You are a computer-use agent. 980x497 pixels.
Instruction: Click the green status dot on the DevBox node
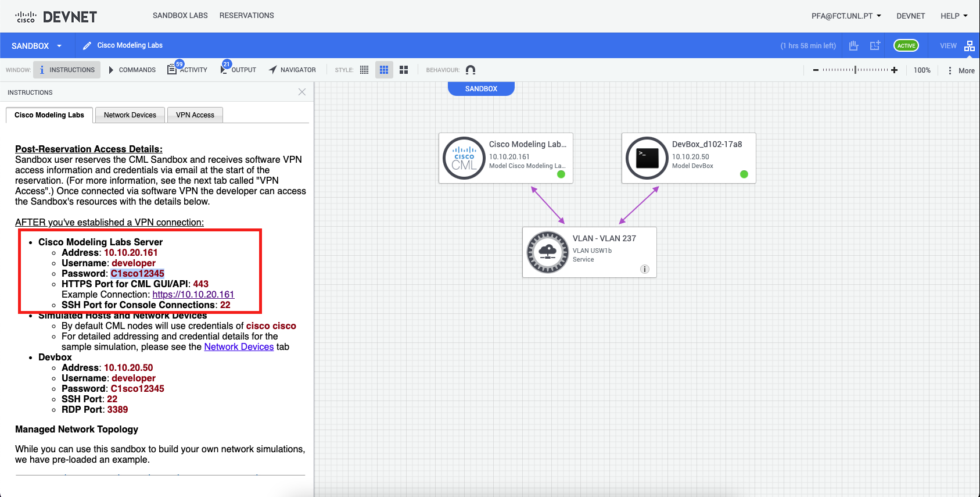click(x=744, y=174)
